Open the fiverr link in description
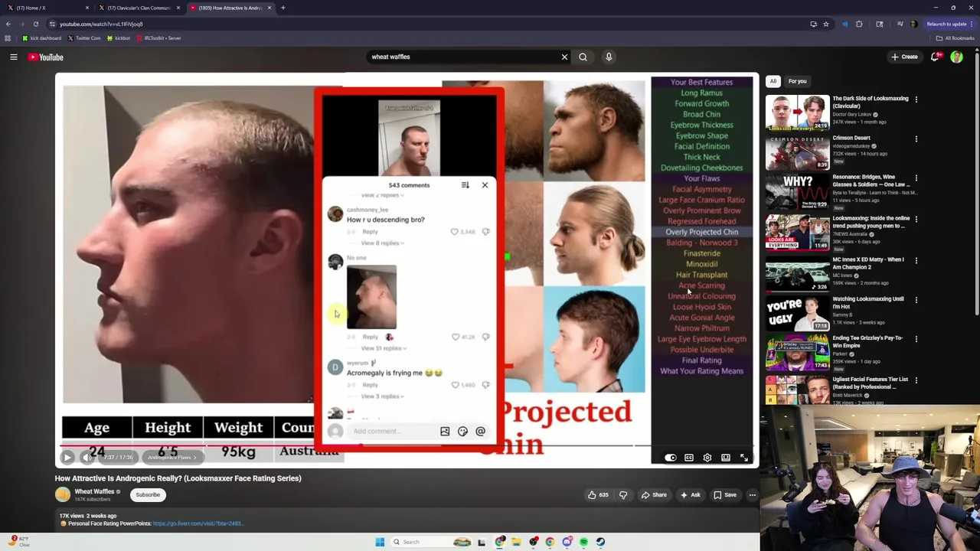This screenshot has width=980, height=551. 198,524
